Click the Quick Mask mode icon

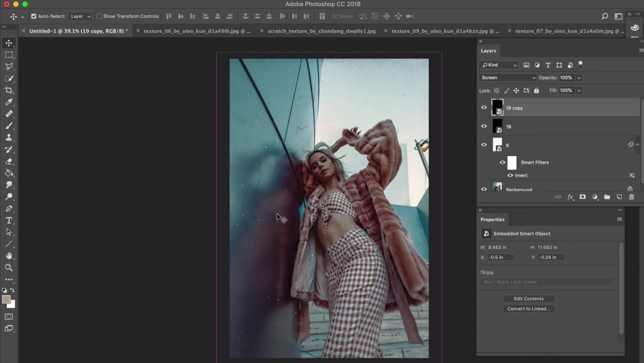click(9, 317)
